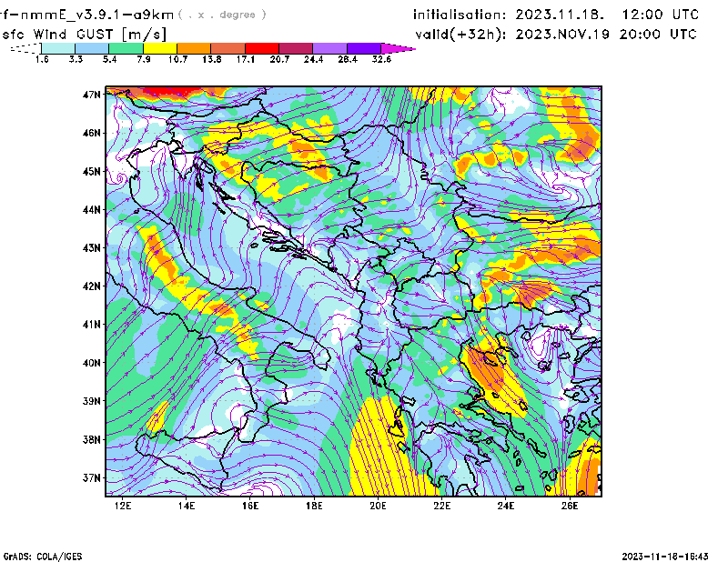728x562 pixels.
Task: Click the '5.4' color bar value
Action: (x=109, y=59)
